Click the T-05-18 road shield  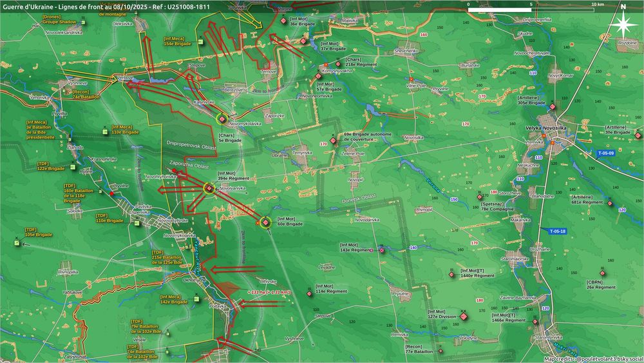click(557, 231)
